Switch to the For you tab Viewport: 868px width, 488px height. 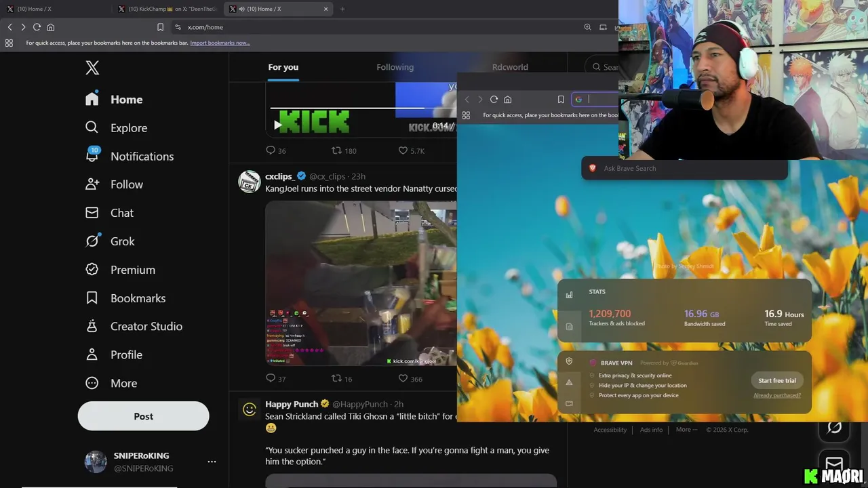pos(283,67)
